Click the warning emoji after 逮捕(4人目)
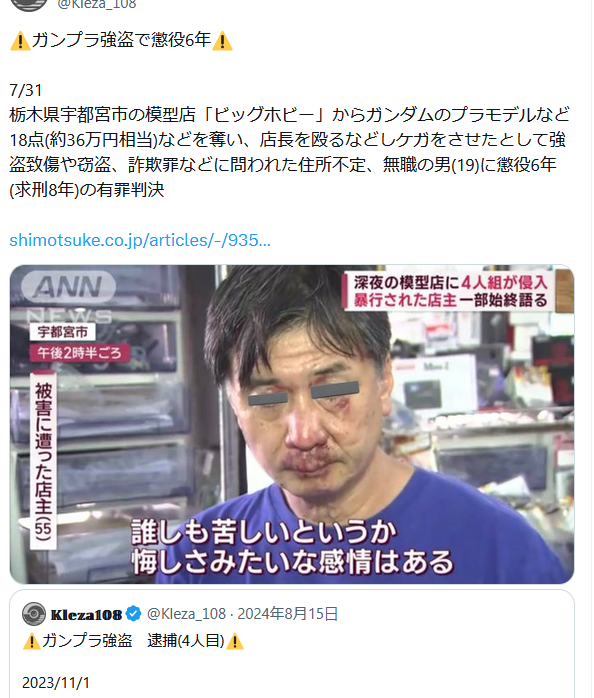 point(235,641)
